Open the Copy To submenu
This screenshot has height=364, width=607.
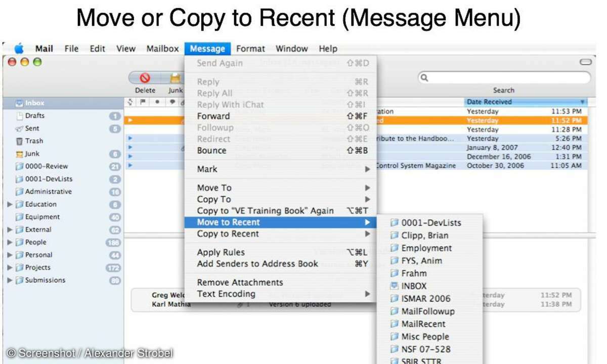click(280, 200)
